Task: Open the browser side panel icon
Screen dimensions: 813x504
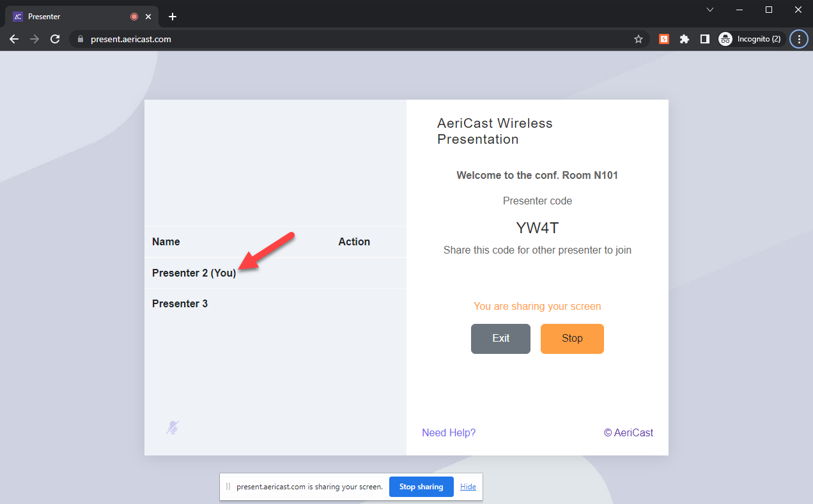Action: click(704, 39)
